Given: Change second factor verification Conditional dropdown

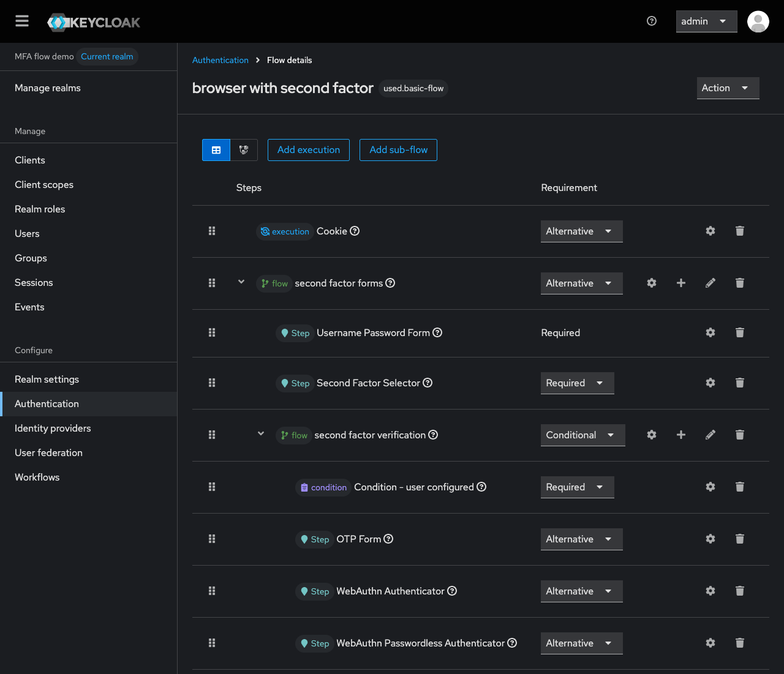Looking at the screenshot, I should tap(583, 435).
